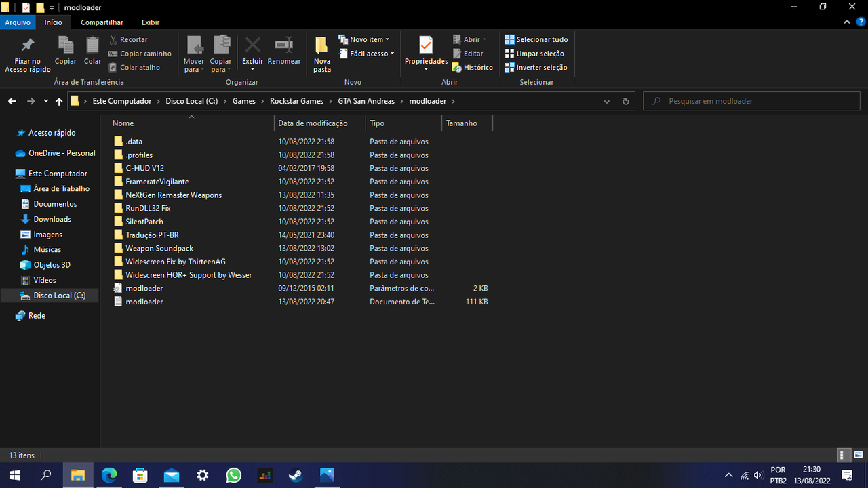Go forward with the navigation arrow
868x488 pixels.
[x=31, y=101]
